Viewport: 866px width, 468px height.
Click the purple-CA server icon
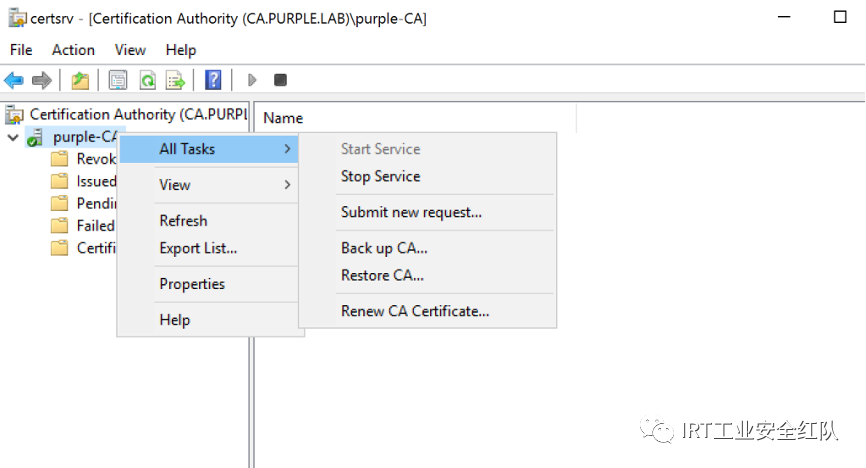point(35,137)
